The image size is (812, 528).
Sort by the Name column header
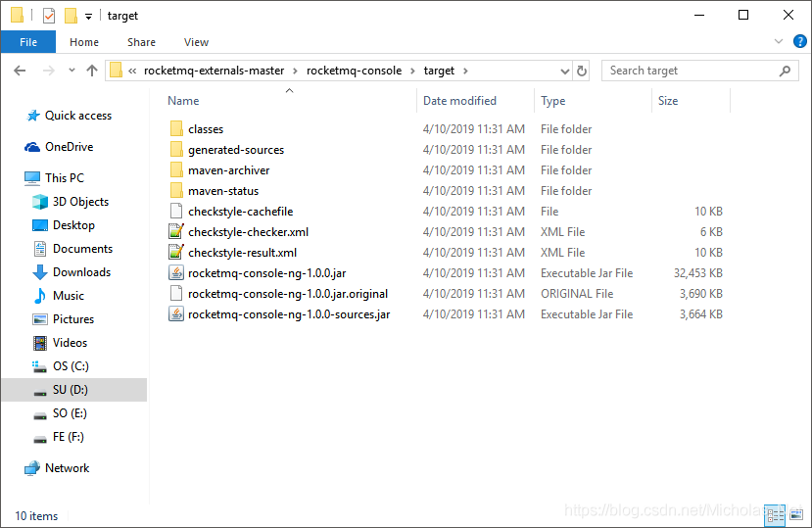pos(183,101)
